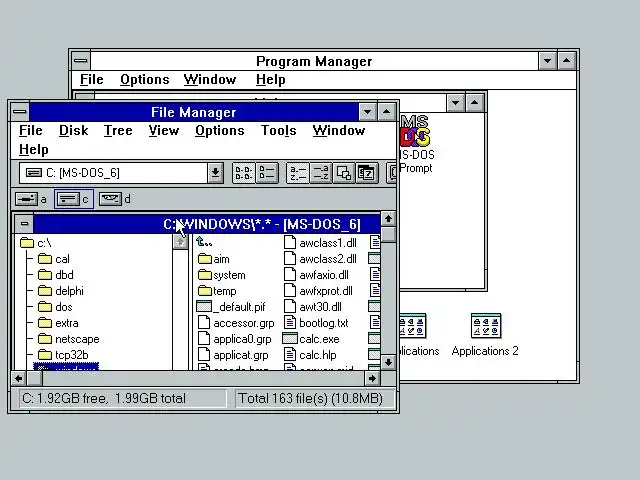640x480 pixels.
Task: Click horizontal scrollbar right arrow in File Manager
Action: click(372, 379)
